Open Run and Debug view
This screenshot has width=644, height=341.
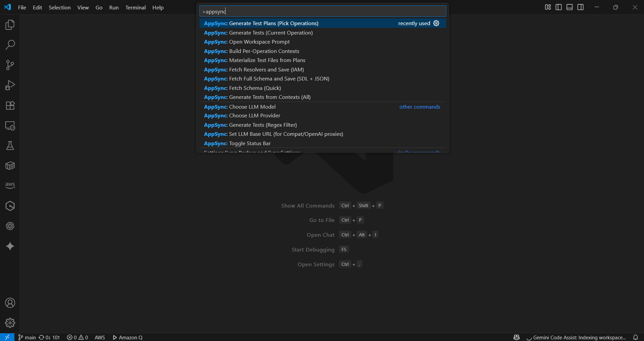[10, 85]
